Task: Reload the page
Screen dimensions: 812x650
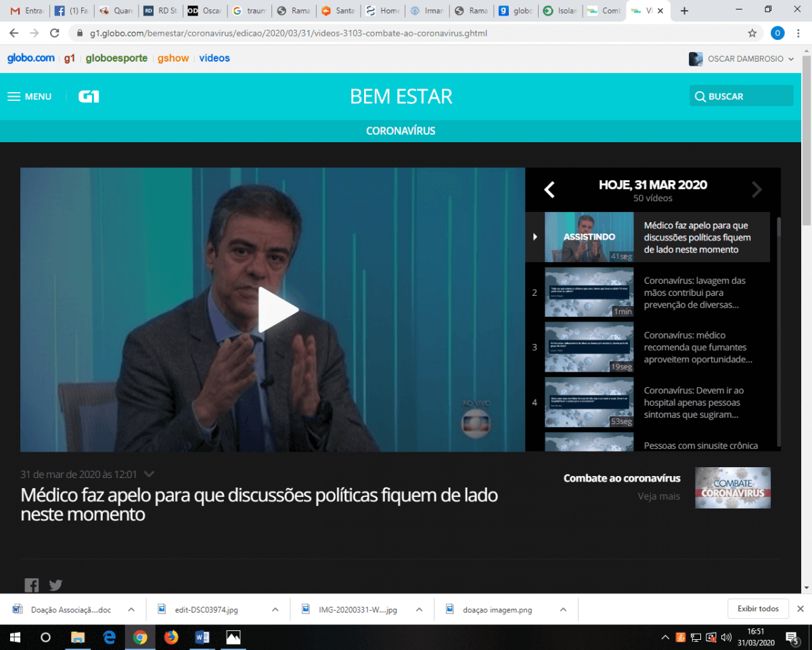Action: [x=55, y=33]
